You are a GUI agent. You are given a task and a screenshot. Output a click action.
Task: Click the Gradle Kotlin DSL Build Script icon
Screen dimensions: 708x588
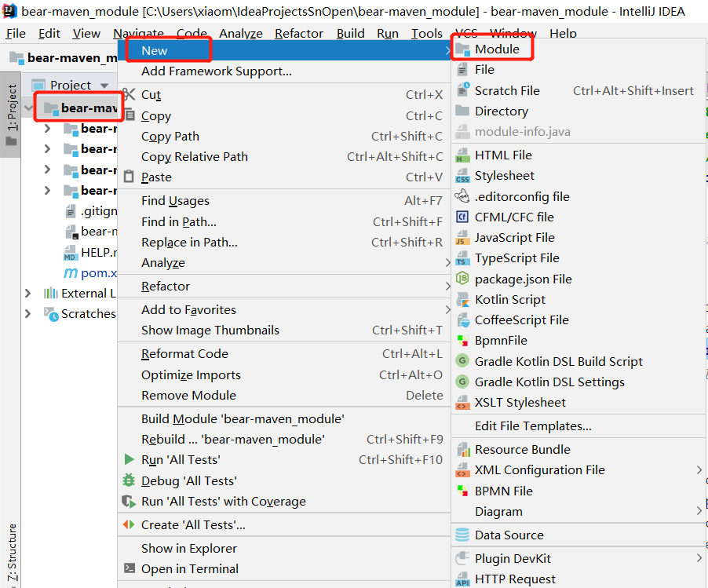(x=462, y=361)
